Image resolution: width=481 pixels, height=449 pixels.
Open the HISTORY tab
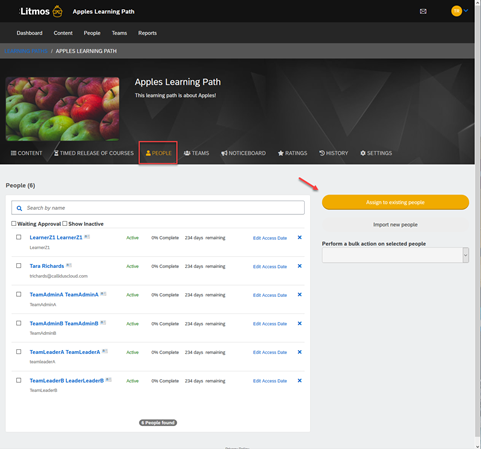333,153
